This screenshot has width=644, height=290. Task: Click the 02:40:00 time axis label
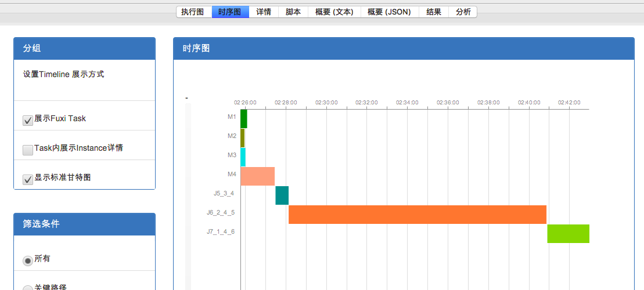[x=529, y=103]
